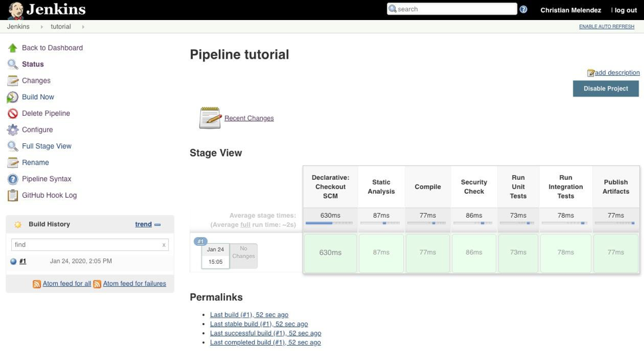
Task: Click the Full Stage View magnifier icon
Action: point(13,146)
